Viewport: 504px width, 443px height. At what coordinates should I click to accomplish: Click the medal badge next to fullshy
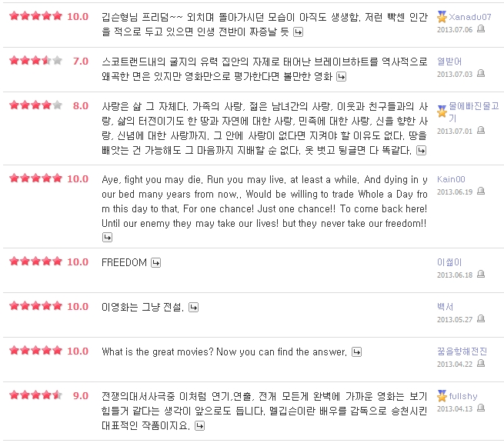point(442,396)
